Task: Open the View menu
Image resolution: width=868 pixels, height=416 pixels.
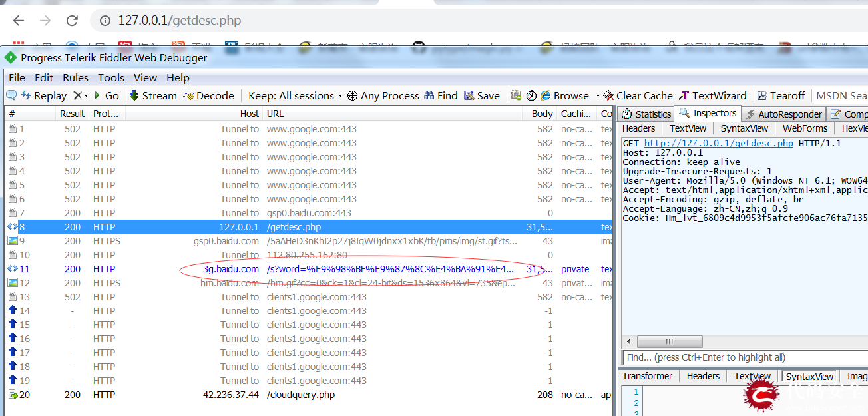Action: [145, 77]
